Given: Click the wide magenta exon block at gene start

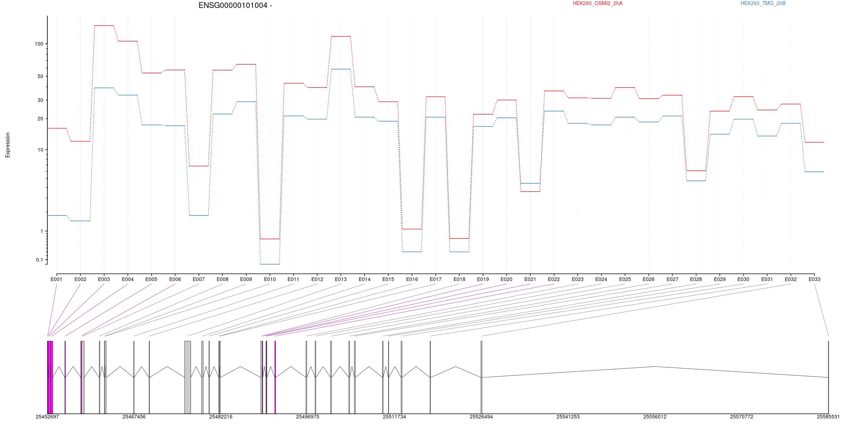Looking at the screenshot, I should coord(50,377).
